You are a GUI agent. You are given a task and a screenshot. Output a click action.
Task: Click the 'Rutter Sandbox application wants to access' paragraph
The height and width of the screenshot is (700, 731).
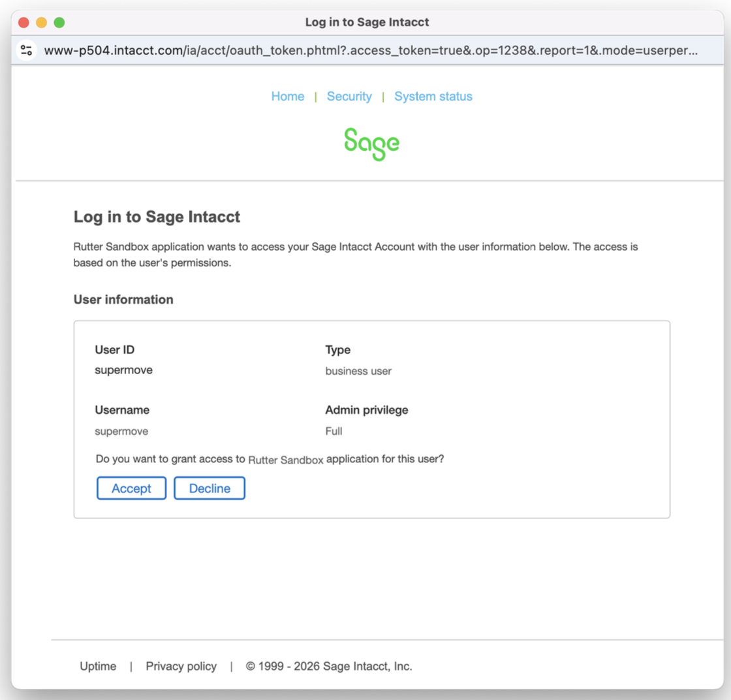click(356, 255)
